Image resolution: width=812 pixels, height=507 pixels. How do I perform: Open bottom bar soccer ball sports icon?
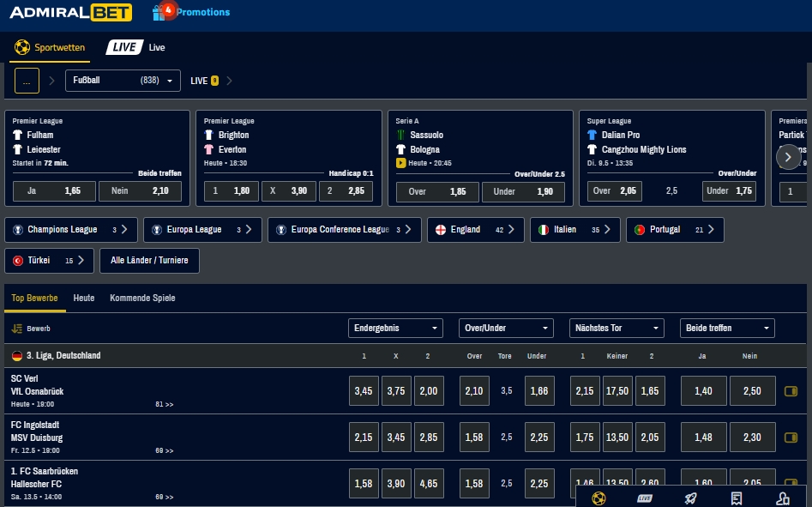coord(598,498)
